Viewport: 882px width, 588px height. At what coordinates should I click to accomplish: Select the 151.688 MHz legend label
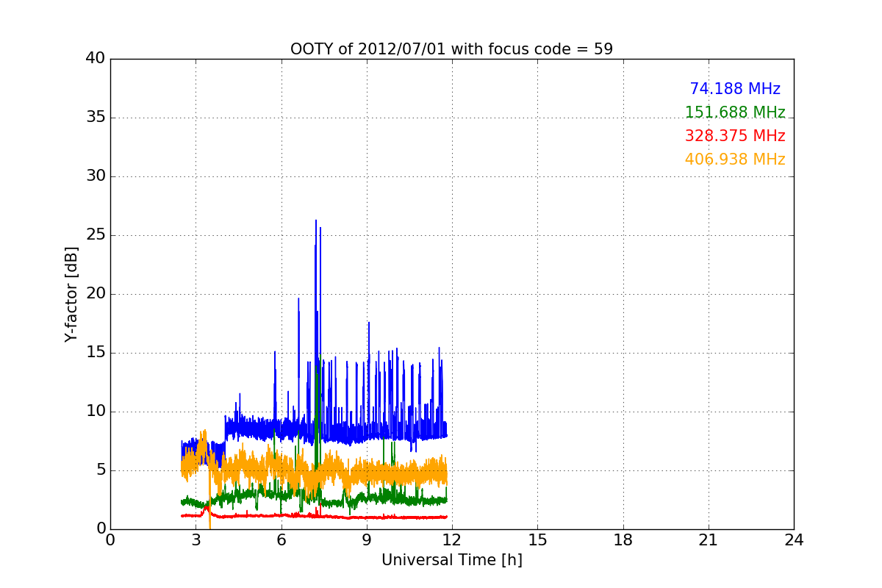point(735,112)
